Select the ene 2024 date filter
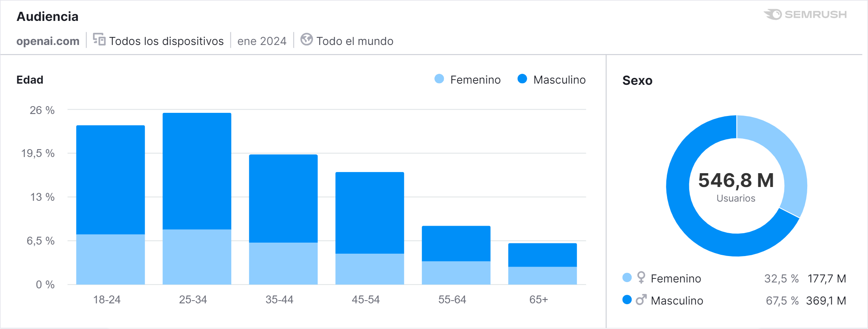 [262, 41]
